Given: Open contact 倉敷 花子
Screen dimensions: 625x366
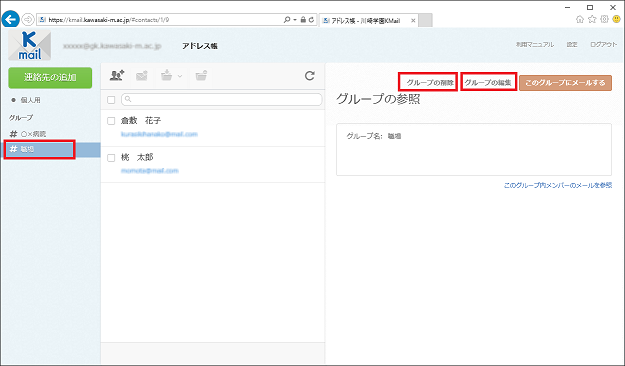Looking at the screenshot, I should [x=141, y=120].
